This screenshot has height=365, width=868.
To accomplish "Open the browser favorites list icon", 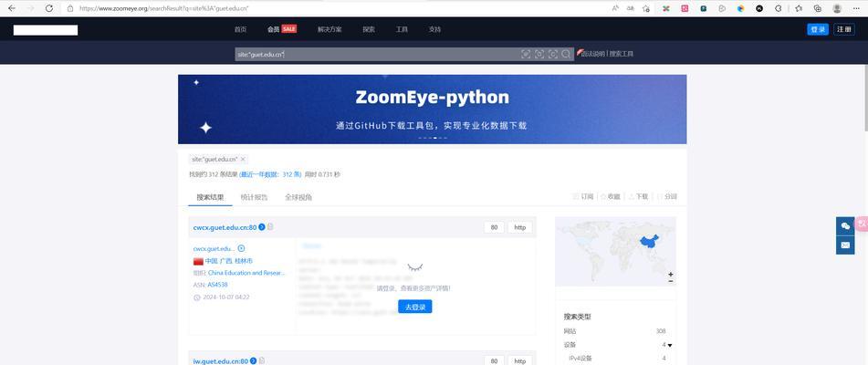I will click(799, 8).
